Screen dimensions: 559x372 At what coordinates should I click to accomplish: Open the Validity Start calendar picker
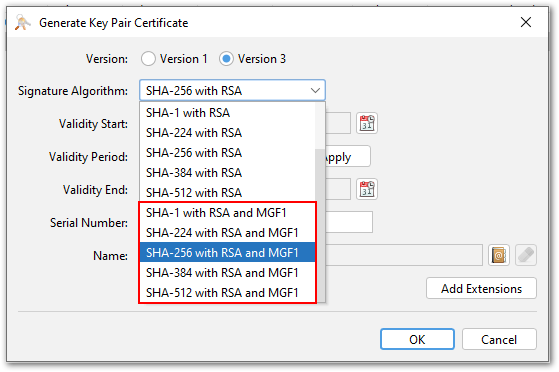click(367, 123)
